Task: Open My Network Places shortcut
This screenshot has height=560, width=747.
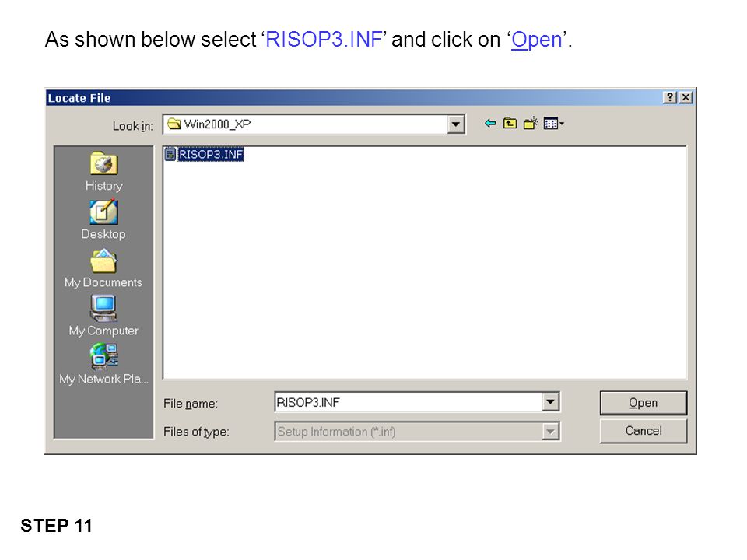Action: (x=103, y=365)
